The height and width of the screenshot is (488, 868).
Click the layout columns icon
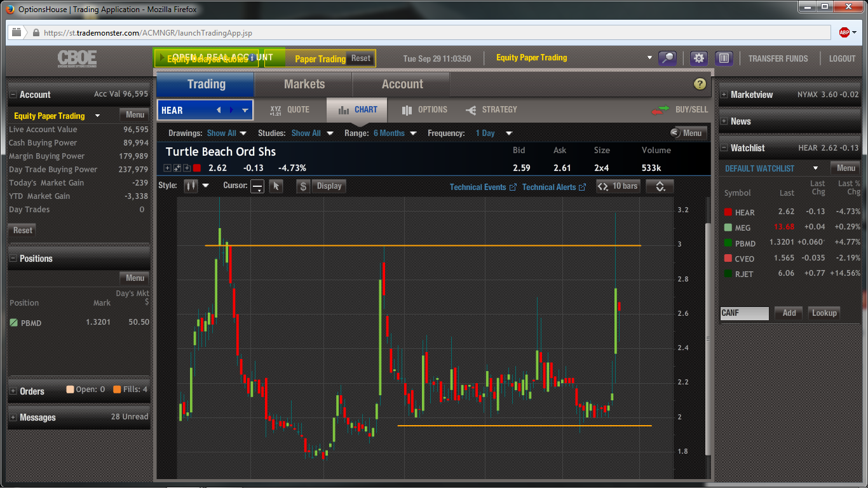coord(724,58)
